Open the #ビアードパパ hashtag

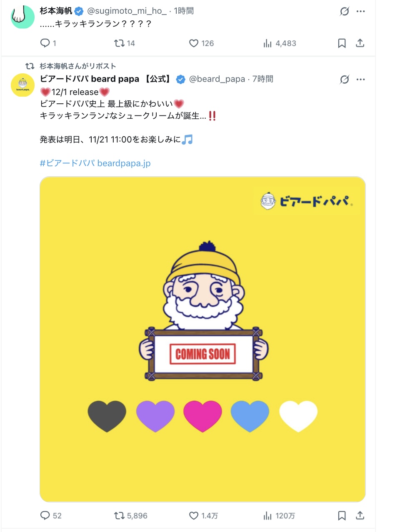pyautogui.click(x=67, y=163)
